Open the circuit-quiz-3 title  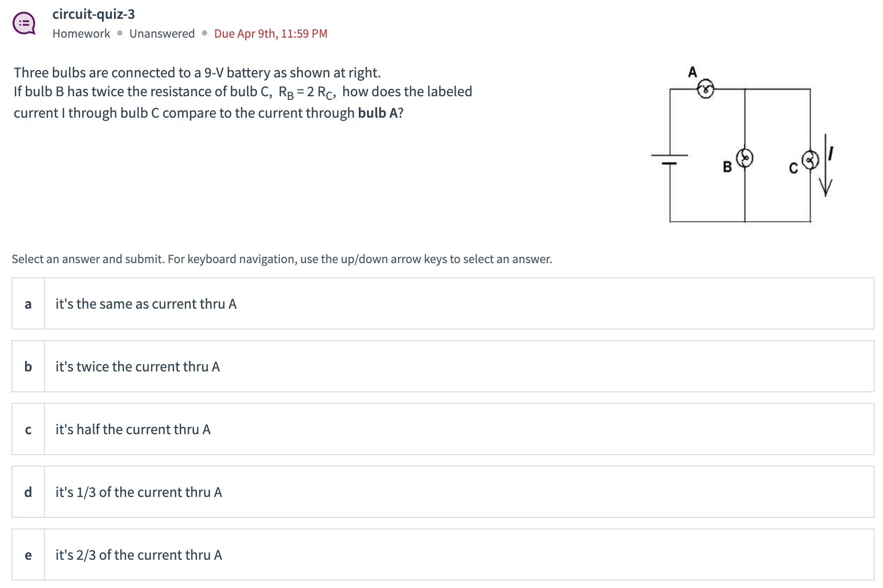tap(93, 15)
